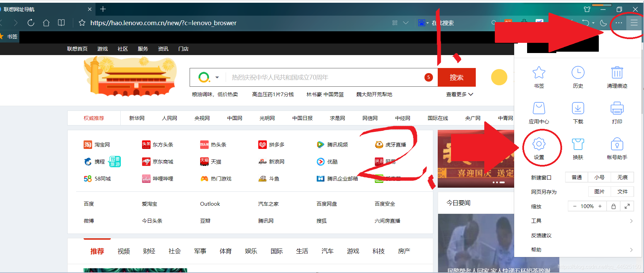
Task: Enter fullscreen via expand arrows icon
Action: click(x=627, y=206)
